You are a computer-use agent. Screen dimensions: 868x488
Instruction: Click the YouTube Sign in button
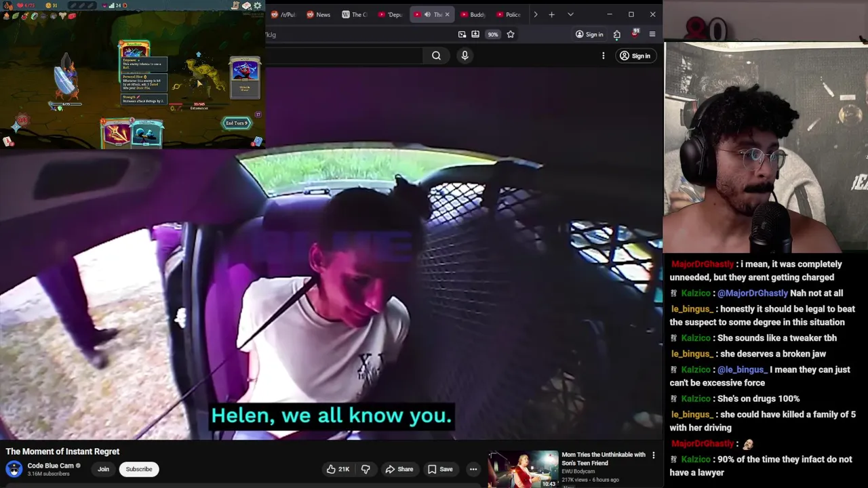pyautogui.click(x=635, y=56)
